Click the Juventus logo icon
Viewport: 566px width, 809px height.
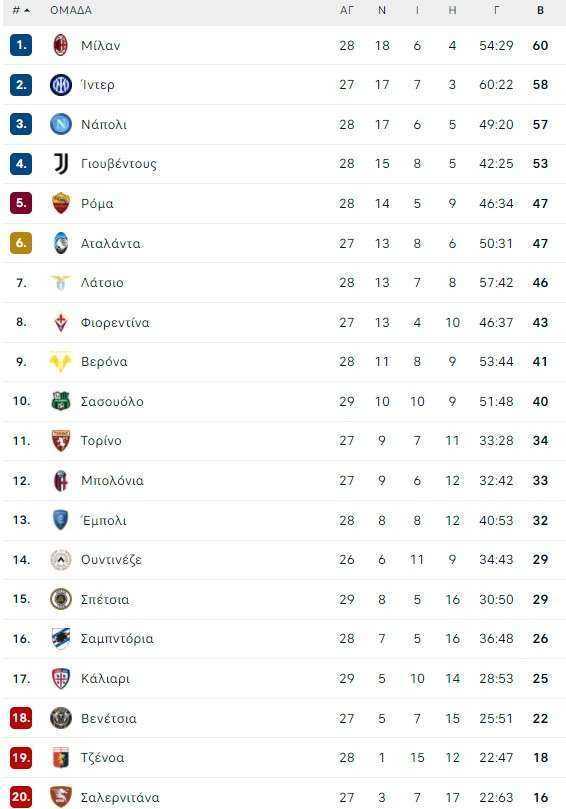pyautogui.click(x=61, y=164)
